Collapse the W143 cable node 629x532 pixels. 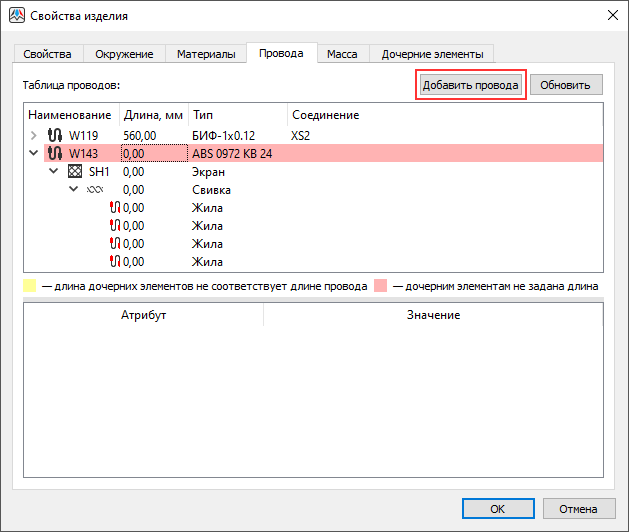point(34,153)
